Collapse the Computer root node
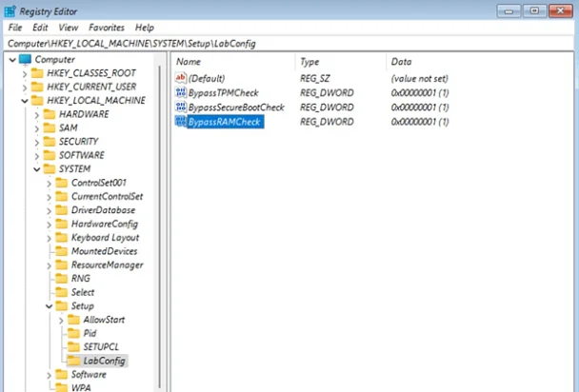Screen dimensions: 579x392 click(12, 60)
